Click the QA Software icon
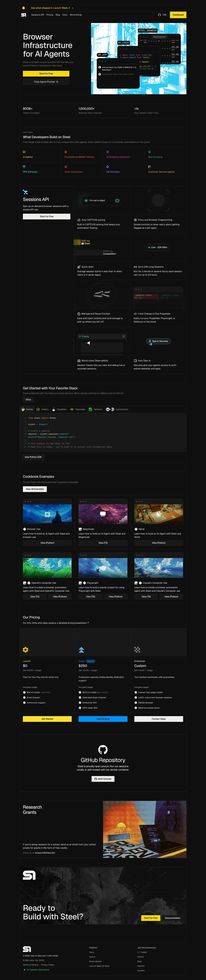Viewport: 206px width, 980px height. (108, 167)
